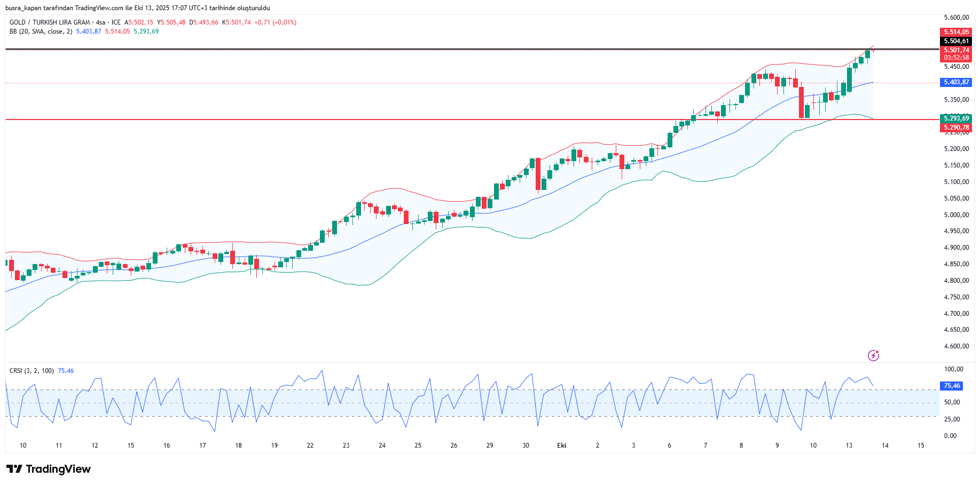Select the CRSI (3, 2, 100) indicator legend
Screen dimensions: 980x485
[x=32, y=371]
